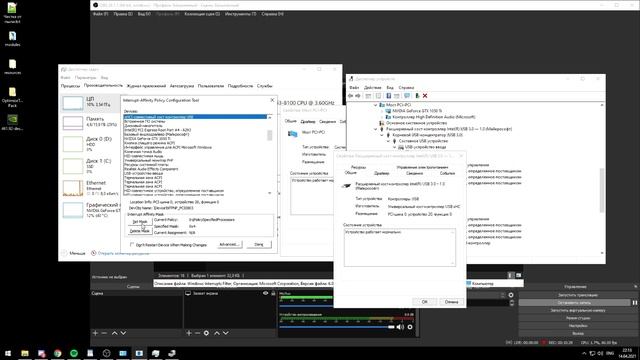Viewport: 640px width, 360px height.
Task: Open the 'События' tab in USB controller properties
Action: click(x=447, y=173)
